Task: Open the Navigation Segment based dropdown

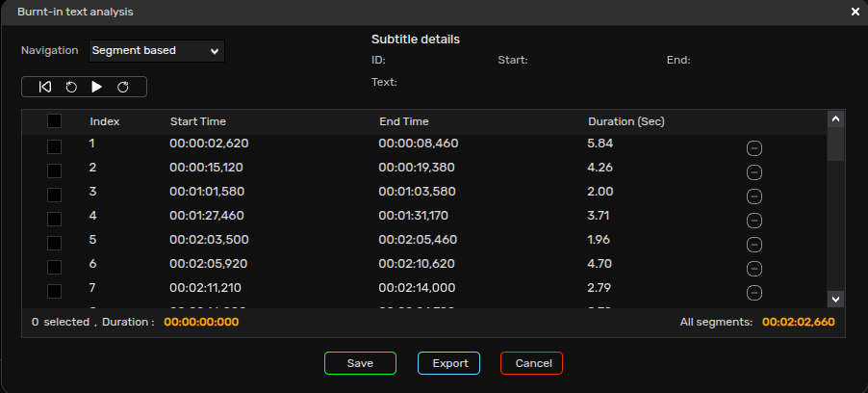Action: point(157,51)
